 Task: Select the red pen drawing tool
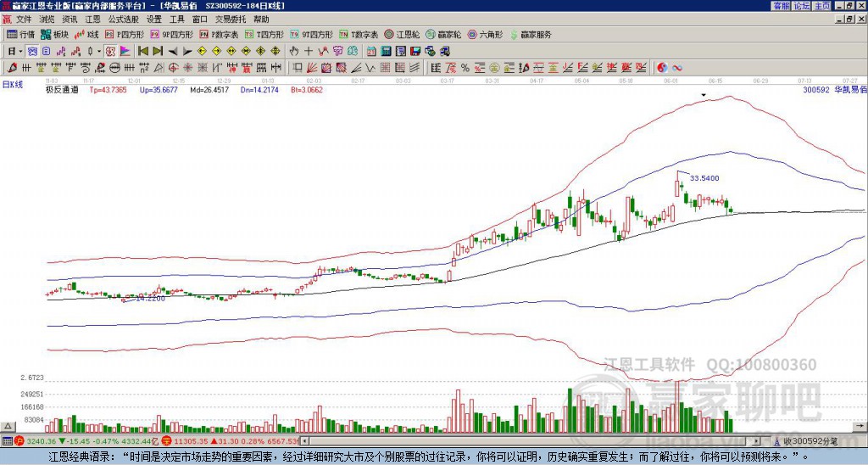tap(11, 68)
